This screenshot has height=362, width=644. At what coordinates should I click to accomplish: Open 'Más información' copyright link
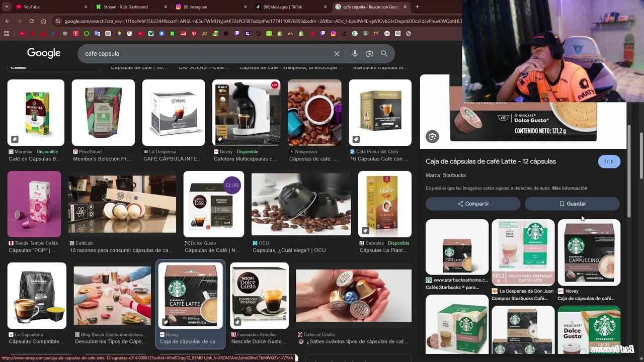570,188
